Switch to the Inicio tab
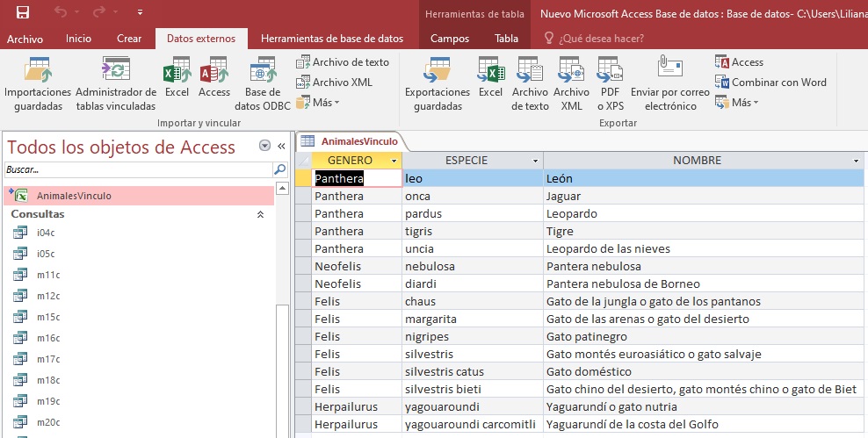 78,38
